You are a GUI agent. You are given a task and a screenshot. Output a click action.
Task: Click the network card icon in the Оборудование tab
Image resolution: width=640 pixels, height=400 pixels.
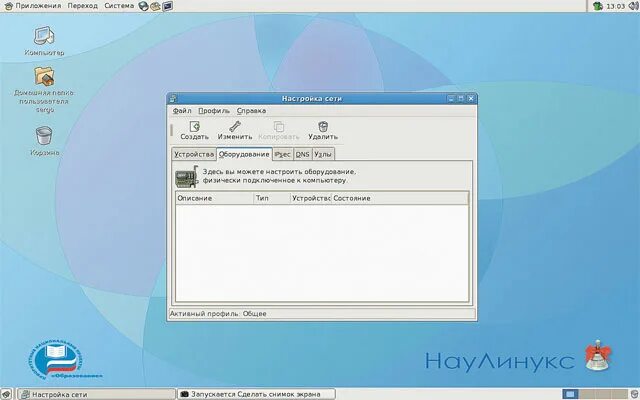tap(186, 177)
